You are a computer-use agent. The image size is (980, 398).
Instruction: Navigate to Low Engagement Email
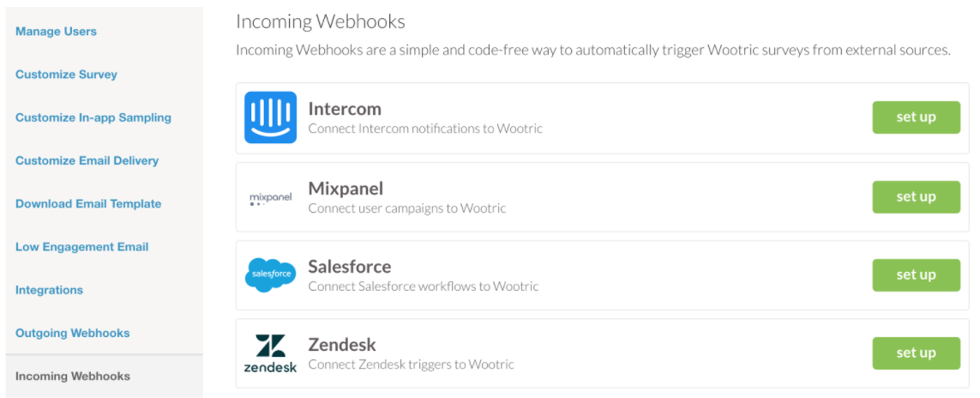pos(81,247)
